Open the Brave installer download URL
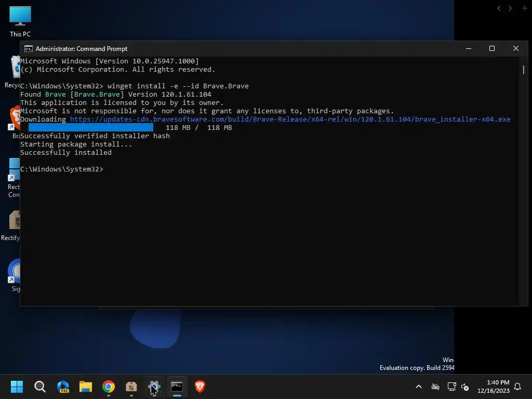This screenshot has width=532, height=399. click(290, 119)
